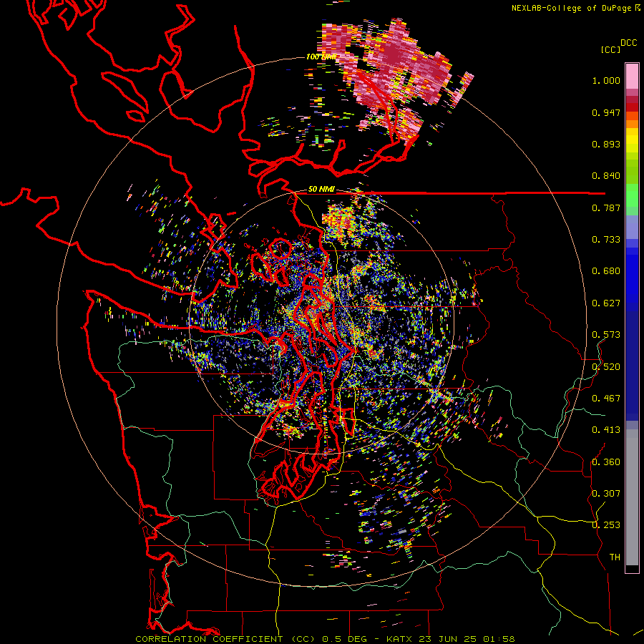The width and height of the screenshot is (644, 644).
Task: Click the 0.947 scale value
Action: click(x=606, y=112)
